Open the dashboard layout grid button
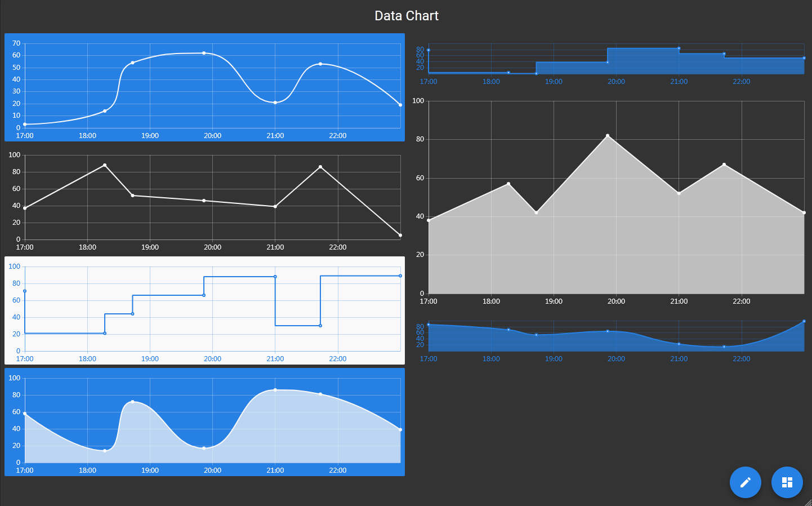The height and width of the screenshot is (506, 812). [787, 482]
